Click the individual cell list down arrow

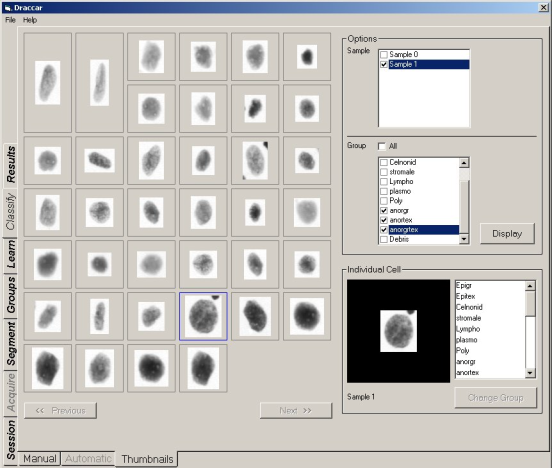530,373
